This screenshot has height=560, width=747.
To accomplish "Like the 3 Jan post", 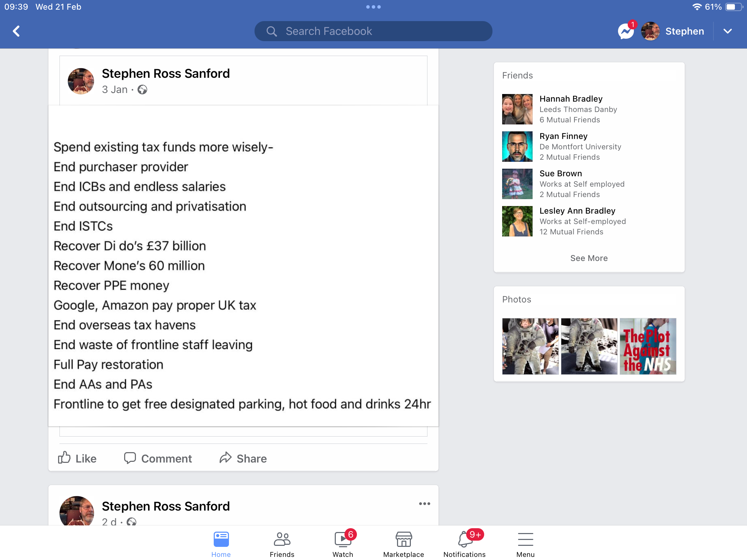I will 77,458.
